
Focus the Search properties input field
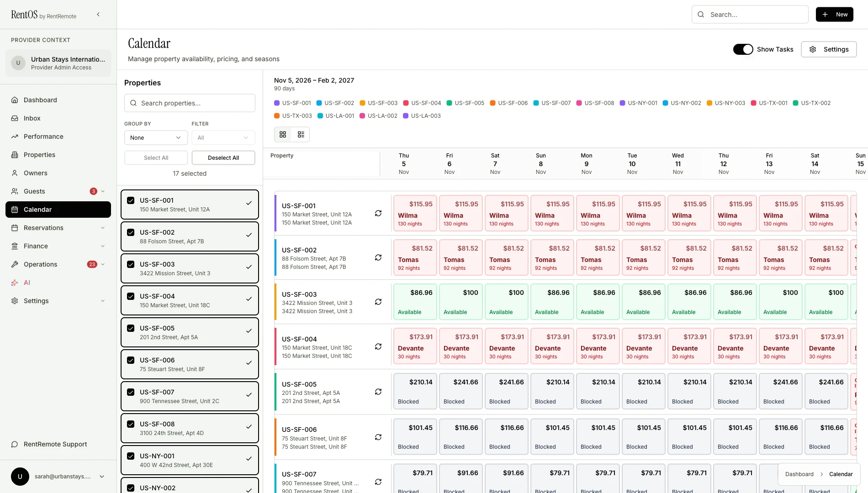click(x=190, y=103)
